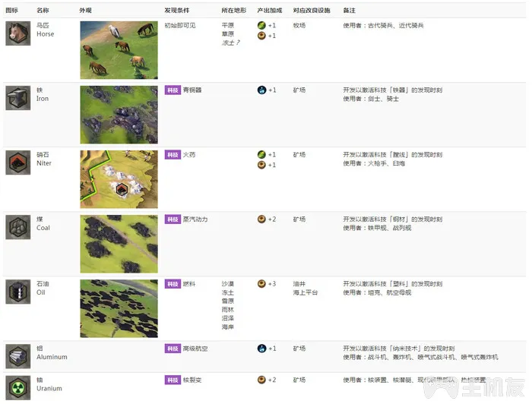Click the 对应改良设施 column header
This screenshot has width=532, height=404.
[x=312, y=10]
